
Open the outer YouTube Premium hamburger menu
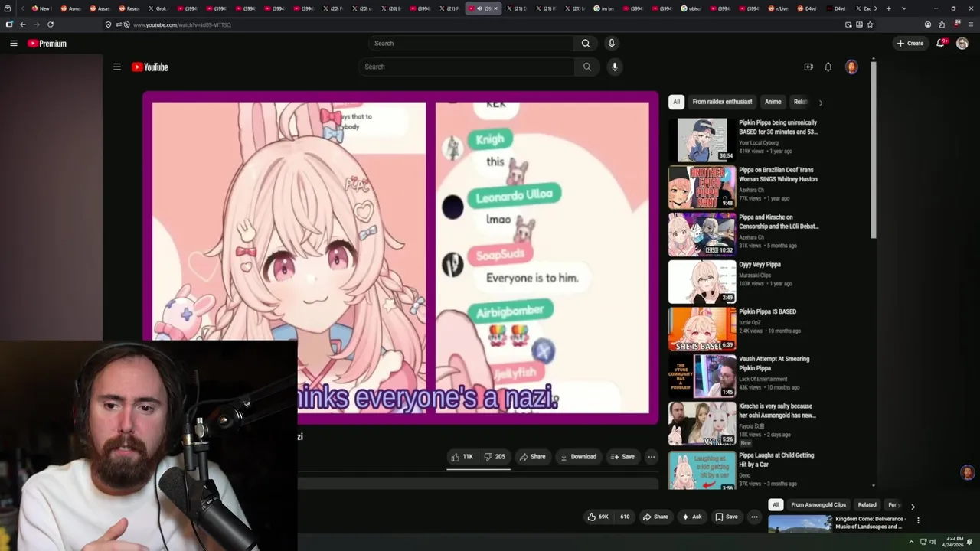[x=14, y=44]
